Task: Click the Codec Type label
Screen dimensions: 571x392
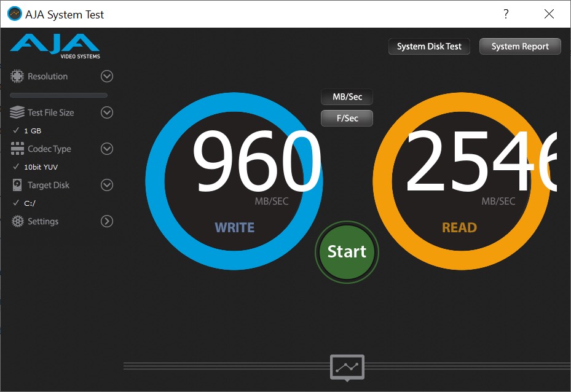Action: [x=49, y=149]
